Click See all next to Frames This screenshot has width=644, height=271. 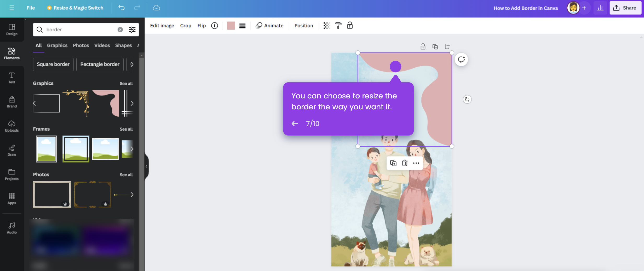tap(126, 129)
